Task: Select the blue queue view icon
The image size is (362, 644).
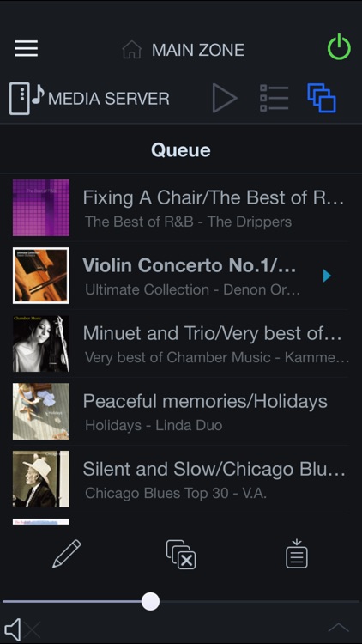Action: [322, 98]
